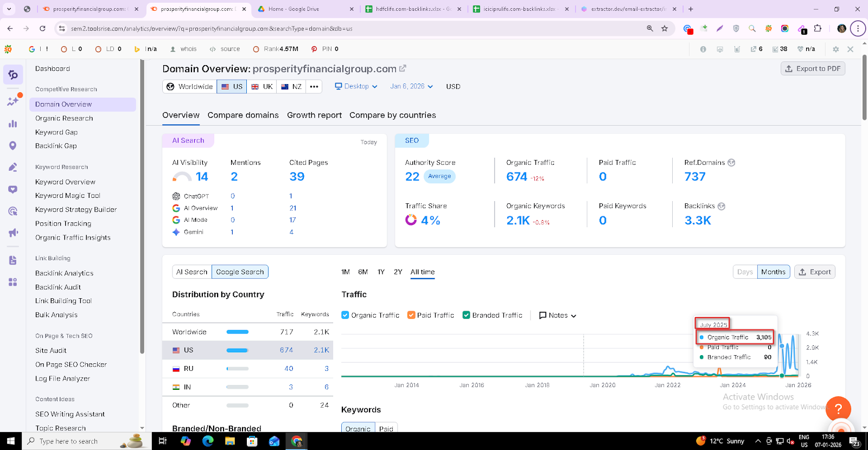This screenshot has height=450, width=868.
Task: Show hidden system tray icons chevron
Action: [x=758, y=441]
